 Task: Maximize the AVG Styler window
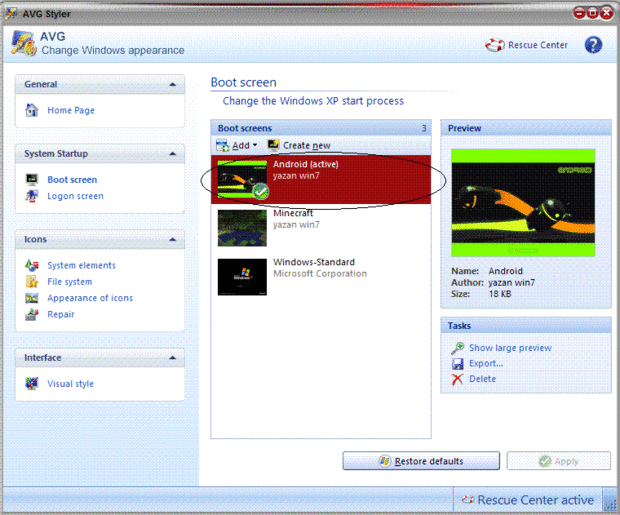[x=593, y=13]
